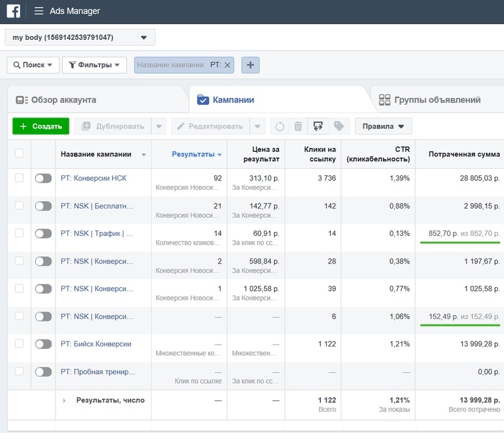Check the box for PT: Конверсии НСК
The image size is (504, 442).
click(x=19, y=178)
